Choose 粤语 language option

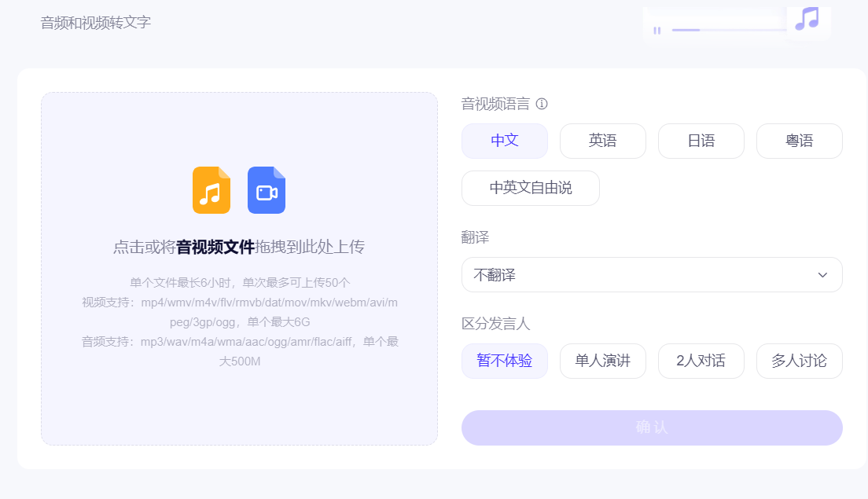tap(799, 141)
